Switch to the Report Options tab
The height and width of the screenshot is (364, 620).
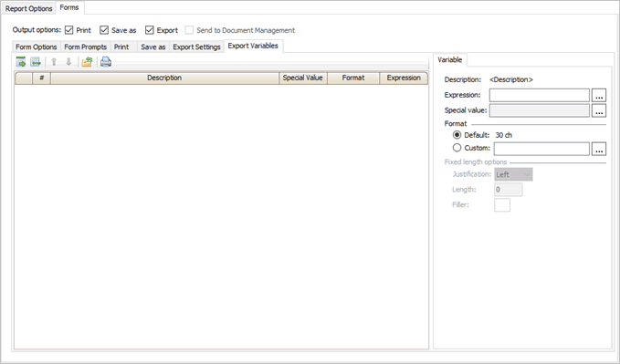tap(28, 8)
